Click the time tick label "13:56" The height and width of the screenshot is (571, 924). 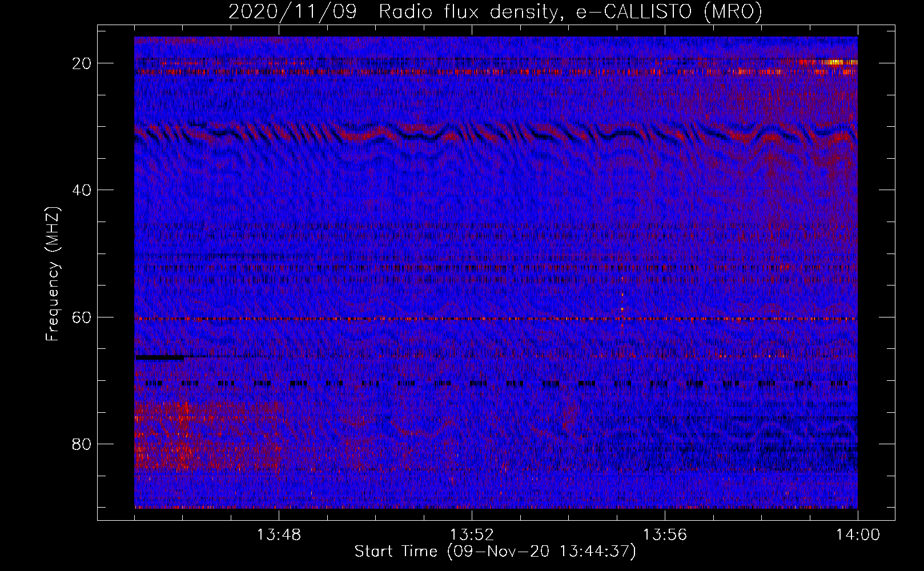(665, 535)
